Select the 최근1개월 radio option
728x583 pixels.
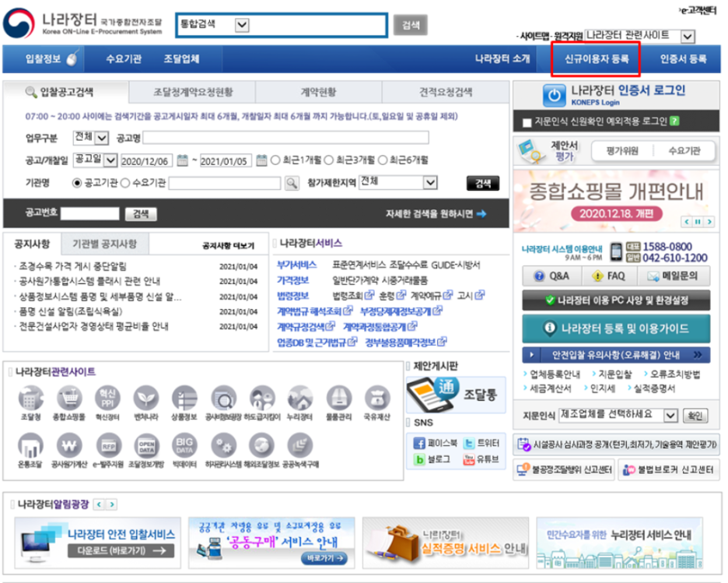(x=275, y=160)
